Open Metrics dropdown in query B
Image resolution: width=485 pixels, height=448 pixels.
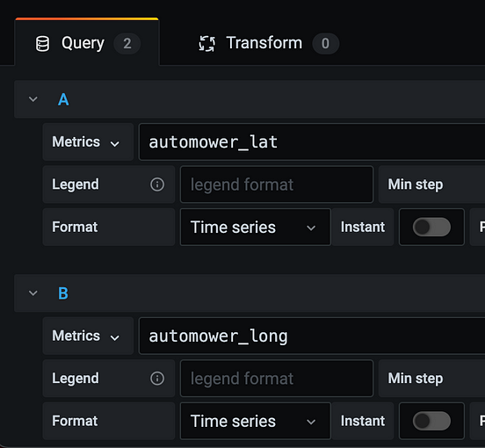pyautogui.click(x=88, y=336)
